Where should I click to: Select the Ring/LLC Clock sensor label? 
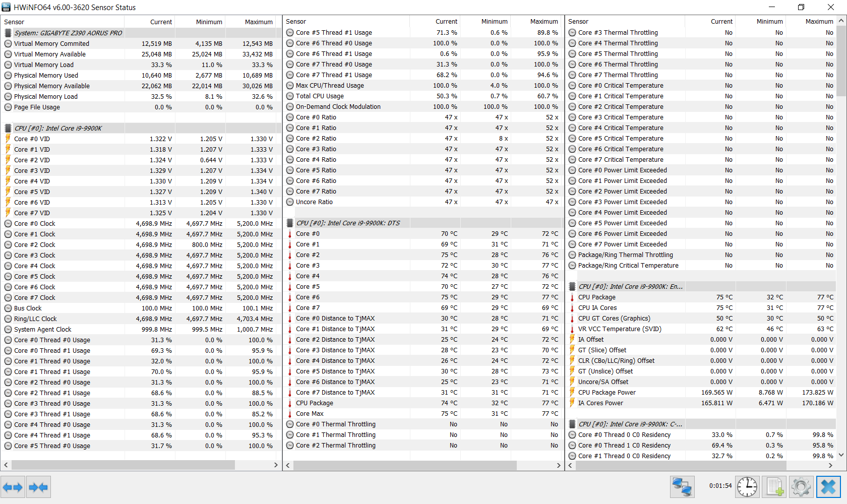click(35, 319)
